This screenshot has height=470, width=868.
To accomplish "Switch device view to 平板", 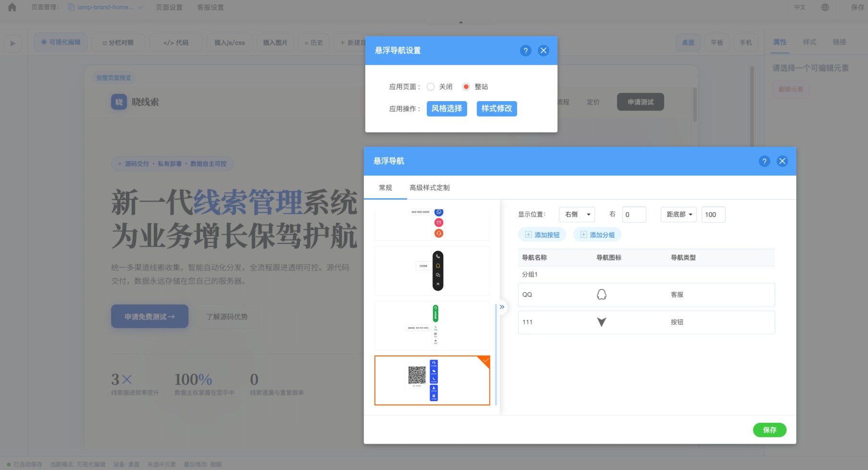I will (717, 42).
